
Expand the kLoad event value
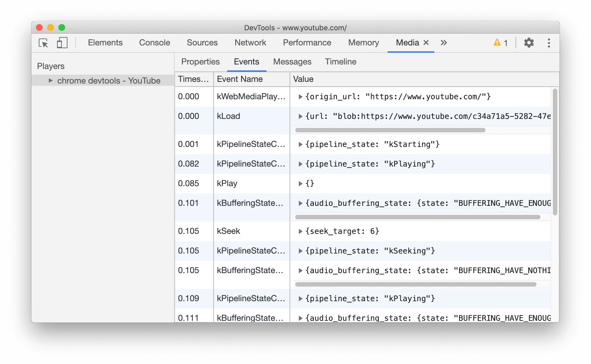point(299,116)
